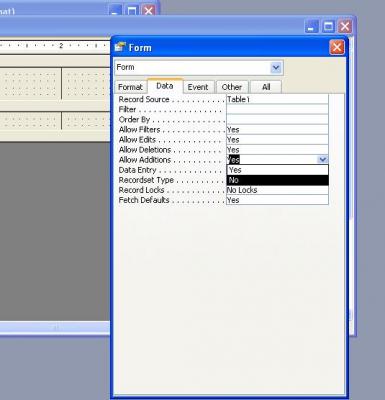The image size is (385, 400).
Task: Select the Allow Filters property label
Action: (x=139, y=129)
